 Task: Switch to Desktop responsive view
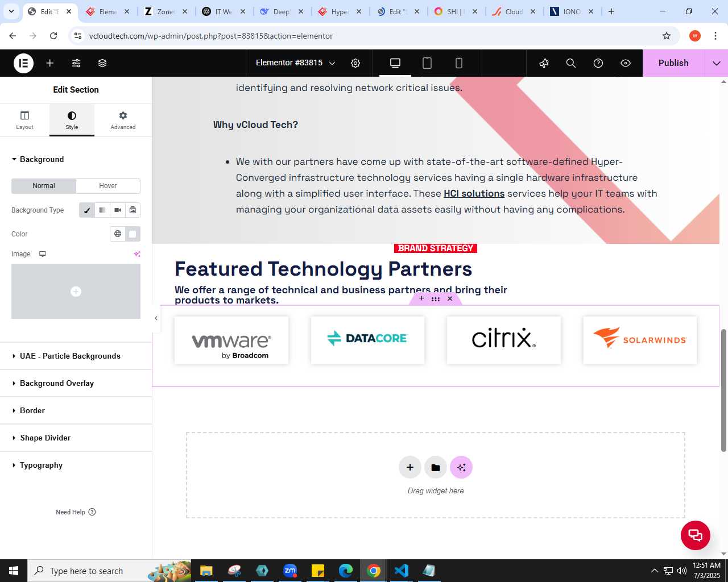(395, 63)
